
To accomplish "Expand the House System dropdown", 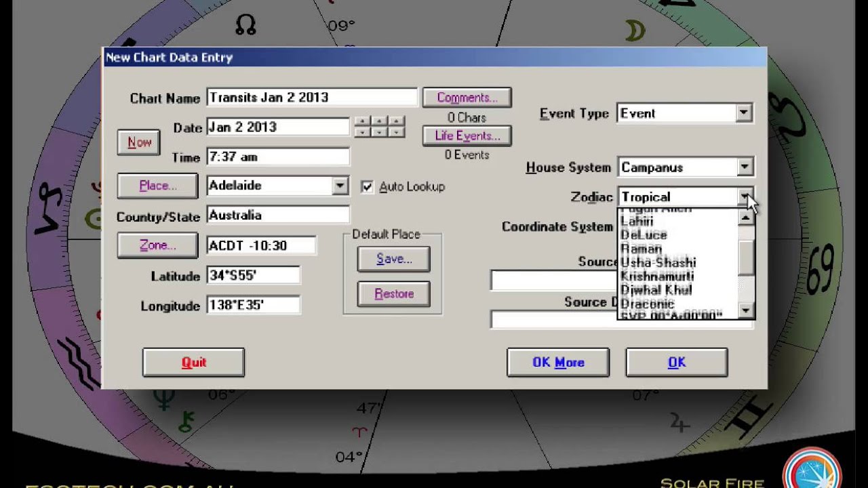I will 745,167.
